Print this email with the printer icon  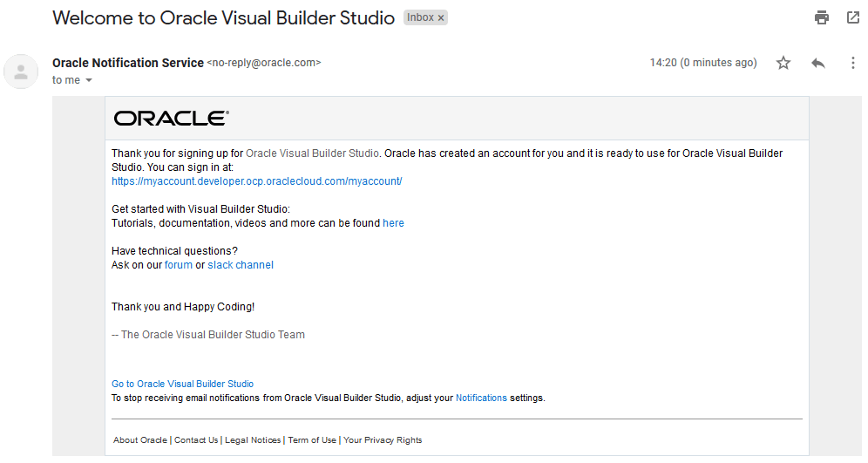click(822, 17)
